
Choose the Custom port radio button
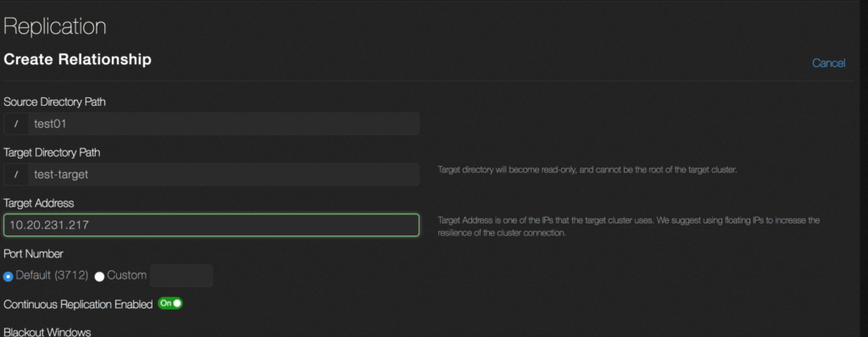tap(100, 276)
